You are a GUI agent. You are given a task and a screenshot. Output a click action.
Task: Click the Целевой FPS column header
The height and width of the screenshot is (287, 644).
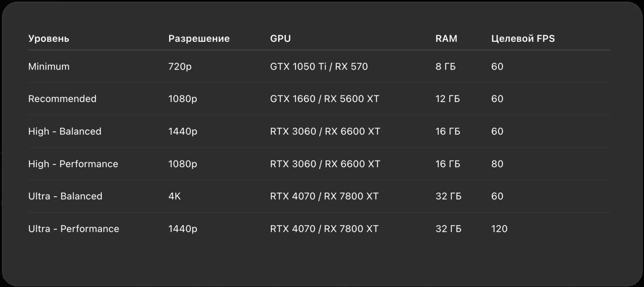pos(523,39)
